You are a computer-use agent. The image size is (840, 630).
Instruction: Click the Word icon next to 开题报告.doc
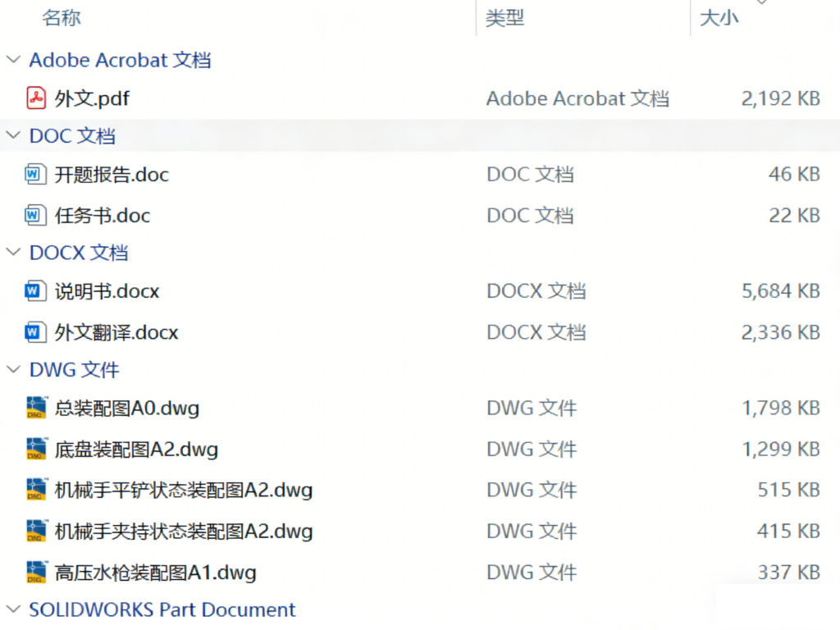pos(35,174)
